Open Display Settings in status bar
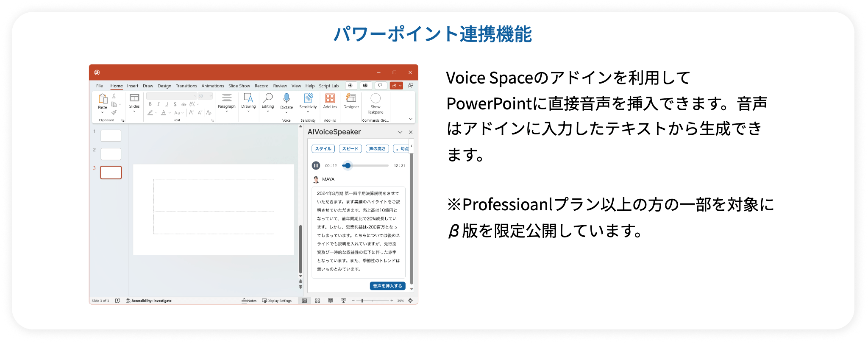The image size is (868, 343). [x=277, y=301]
